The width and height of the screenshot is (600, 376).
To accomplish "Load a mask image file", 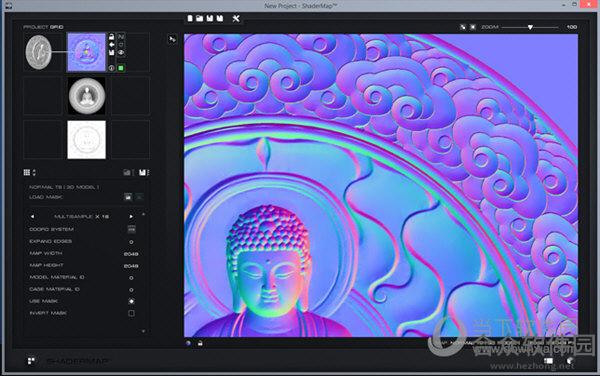I will [128, 197].
